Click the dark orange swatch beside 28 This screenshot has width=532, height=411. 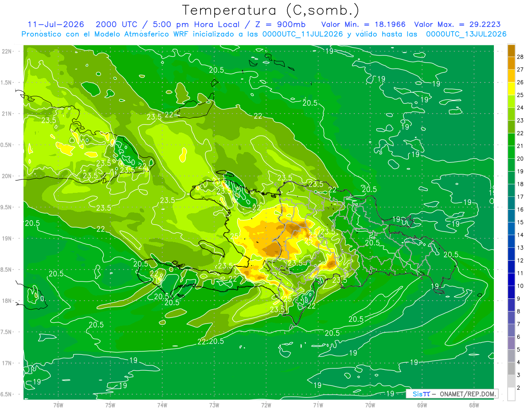click(511, 51)
